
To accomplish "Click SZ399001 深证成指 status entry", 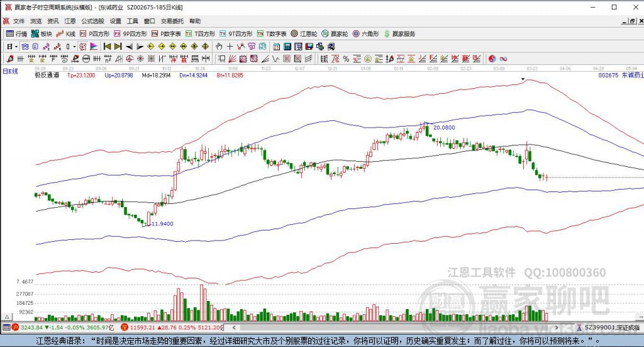I will [608, 327].
